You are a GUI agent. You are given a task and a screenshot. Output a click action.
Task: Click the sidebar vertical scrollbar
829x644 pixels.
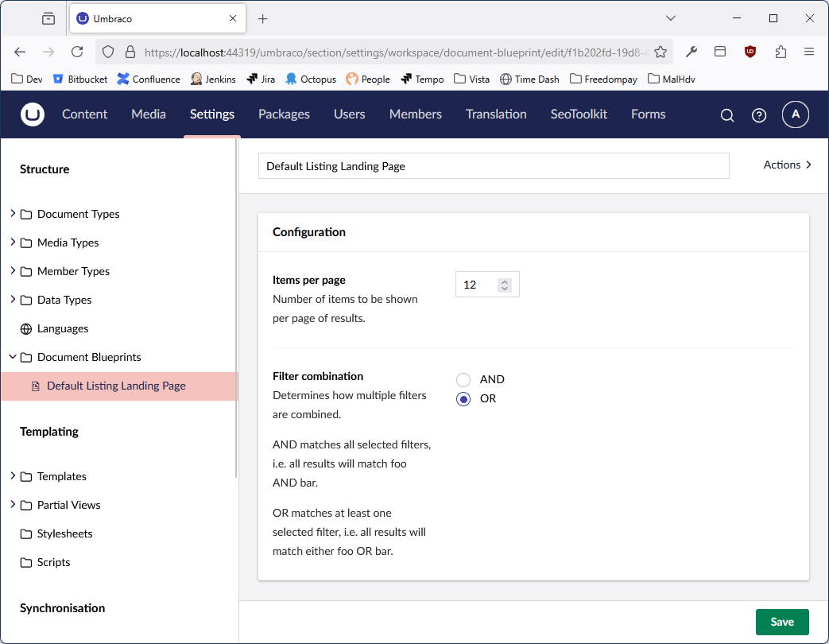(x=236, y=309)
